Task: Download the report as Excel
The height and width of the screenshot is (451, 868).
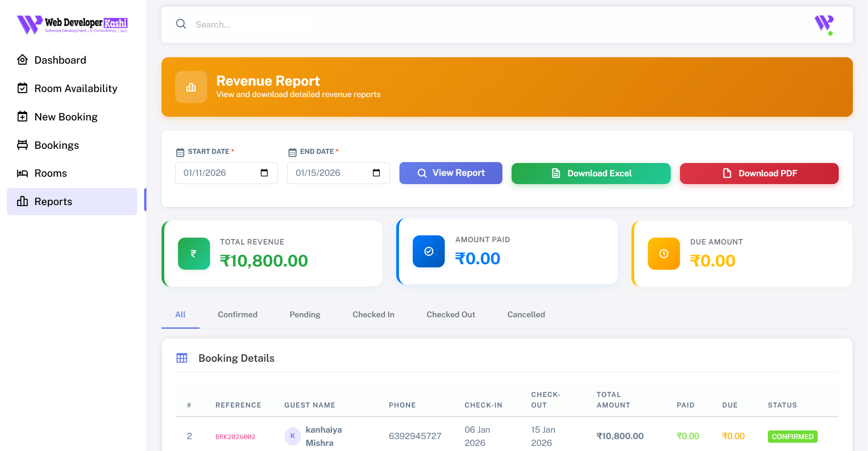Action: click(x=591, y=174)
